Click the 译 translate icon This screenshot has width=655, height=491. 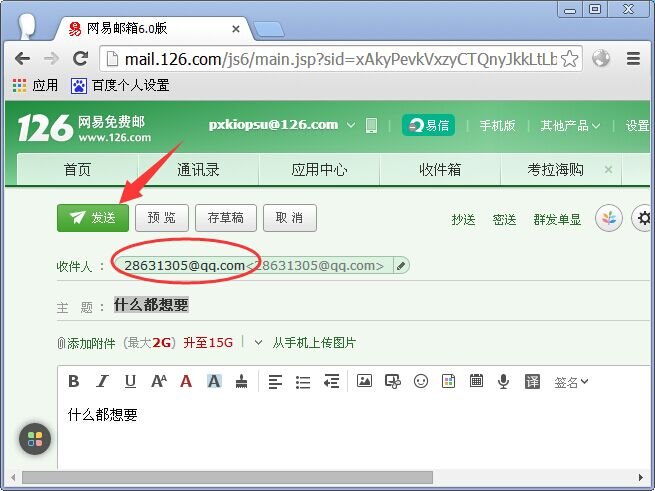point(532,381)
